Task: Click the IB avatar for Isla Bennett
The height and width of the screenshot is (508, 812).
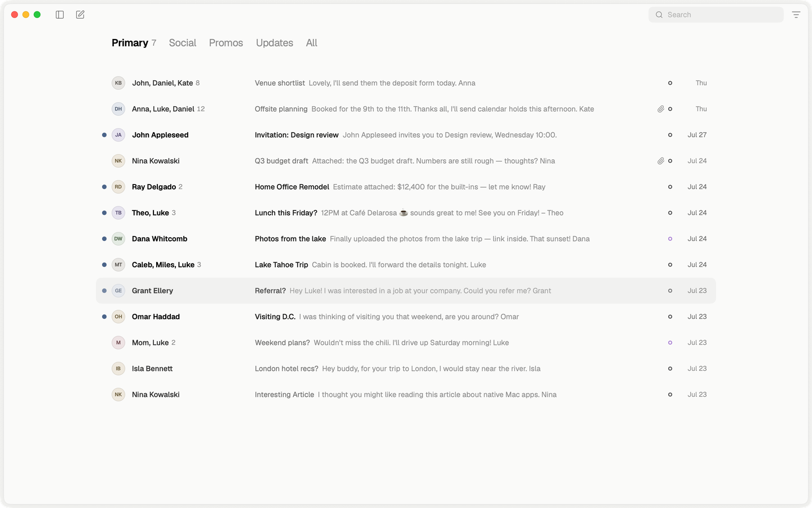Action: pos(118,369)
